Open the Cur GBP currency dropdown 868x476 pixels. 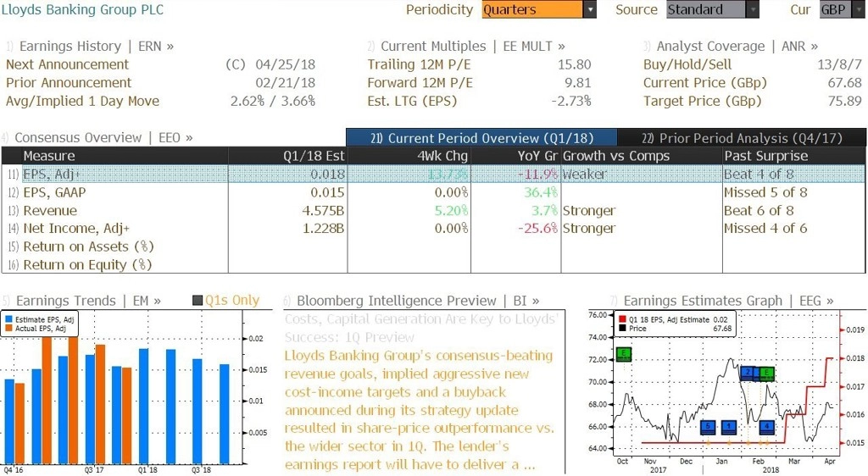(x=842, y=9)
